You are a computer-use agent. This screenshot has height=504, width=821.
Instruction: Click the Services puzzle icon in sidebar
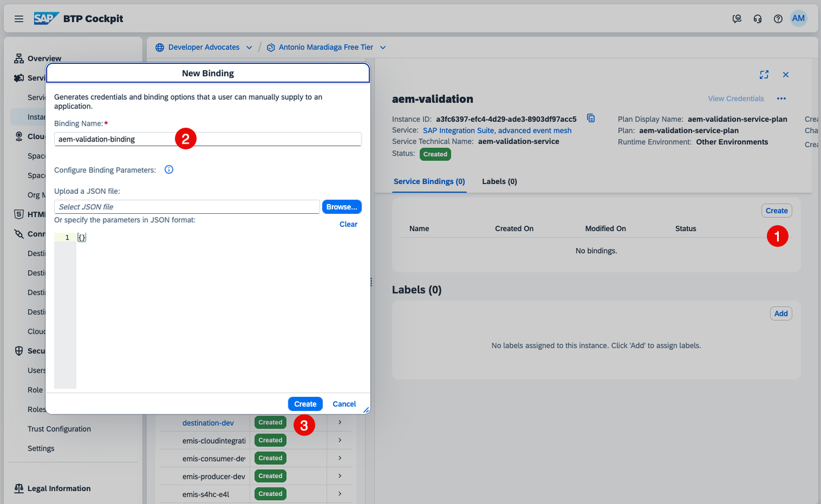coord(19,78)
